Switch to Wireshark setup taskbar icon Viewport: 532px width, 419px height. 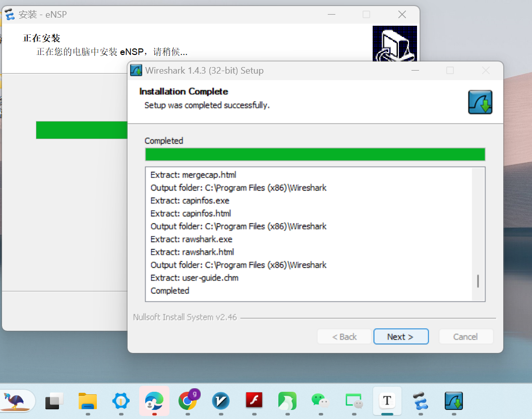tap(453, 401)
